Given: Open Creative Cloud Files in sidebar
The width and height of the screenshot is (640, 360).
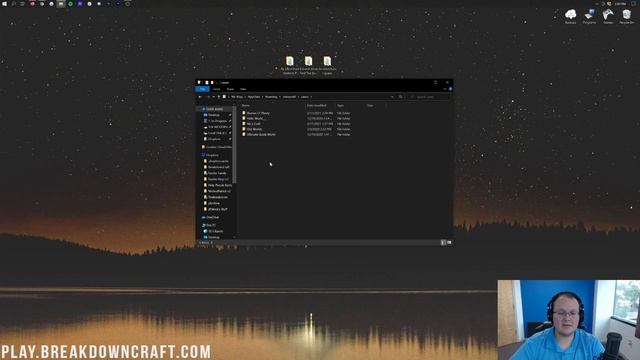Looking at the screenshot, I should (218, 147).
